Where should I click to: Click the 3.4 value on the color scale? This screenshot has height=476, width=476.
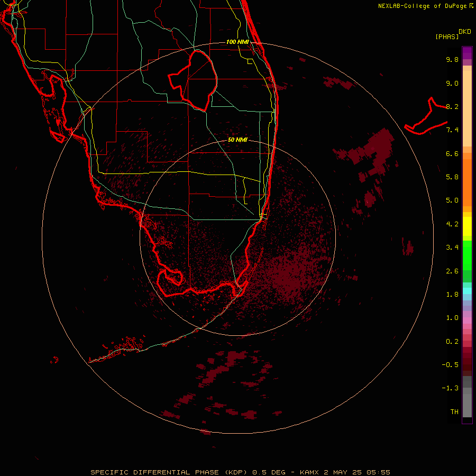452,248
